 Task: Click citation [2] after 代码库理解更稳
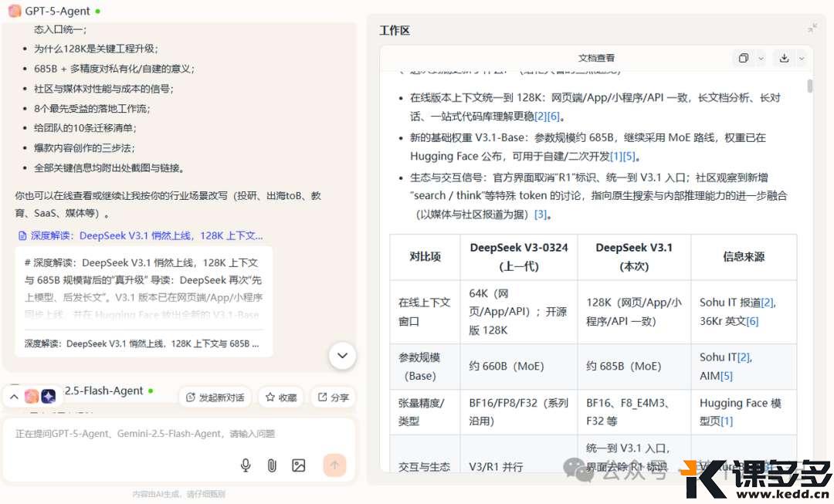[541, 116]
